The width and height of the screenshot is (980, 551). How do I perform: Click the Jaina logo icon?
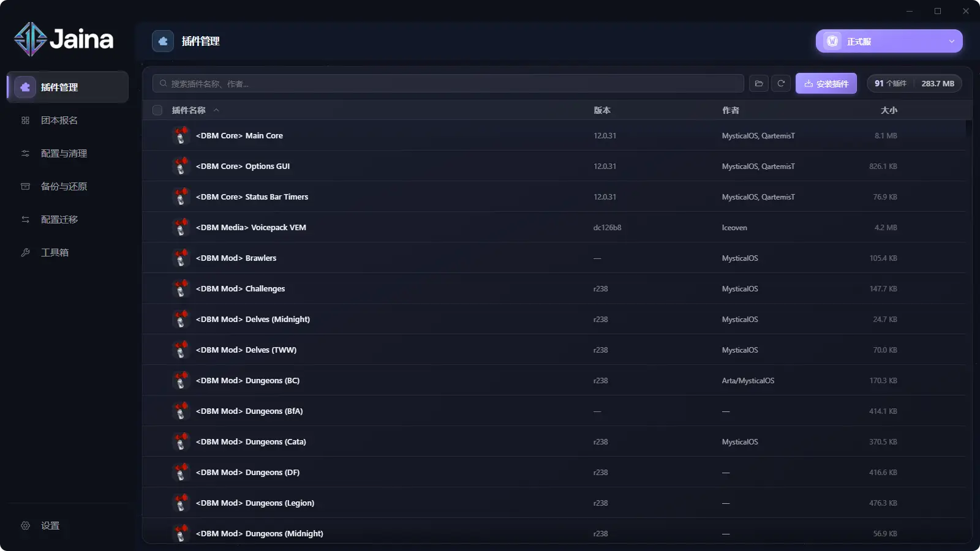[30, 39]
